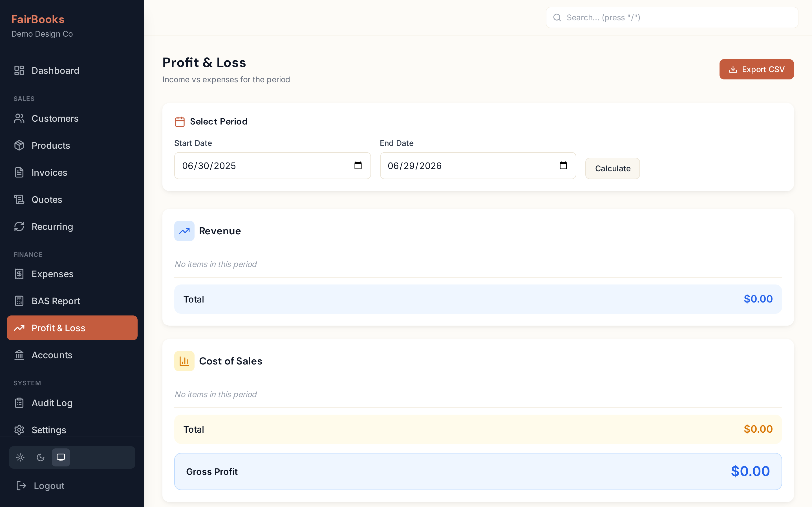Click the Settings gear icon
This screenshot has width=812, height=507.
[19, 430]
